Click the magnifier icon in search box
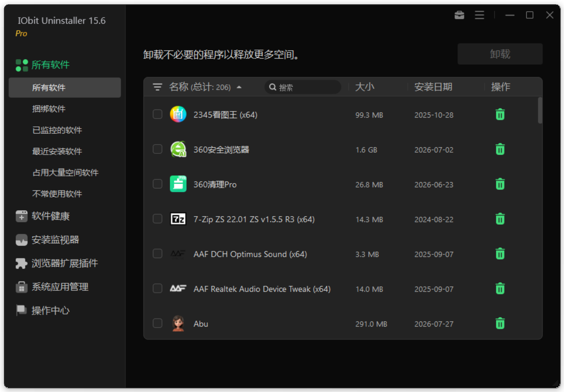This screenshot has width=564, height=392. click(x=273, y=87)
